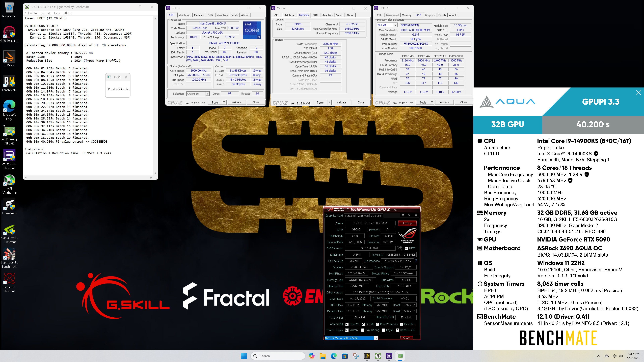The height and width of the screenshot is (362, 644).
Task: Launch MSI Afterburner desktop icon
Action: pyautogui.click(x=9, y=184)
